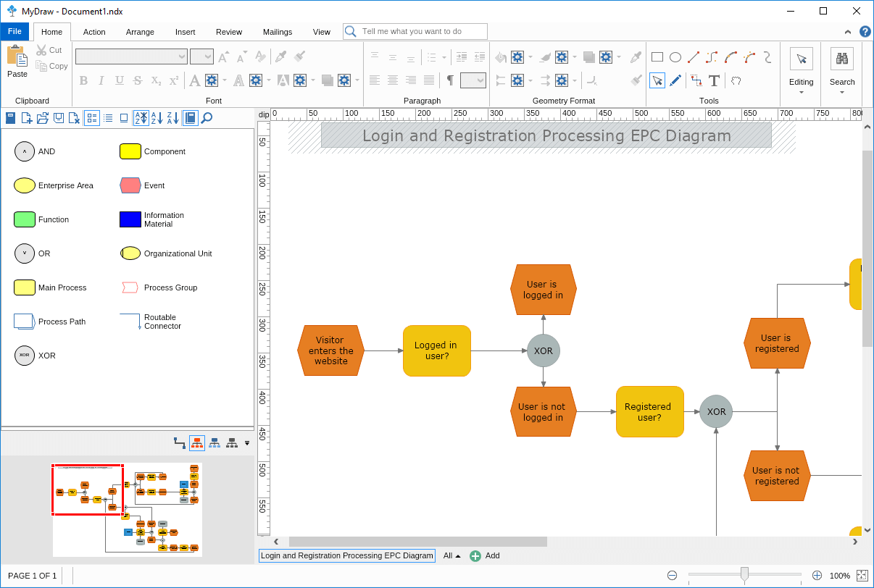Activate the Pan hand tool
This screenshot has width=874, height=588.
coord(736,80)
